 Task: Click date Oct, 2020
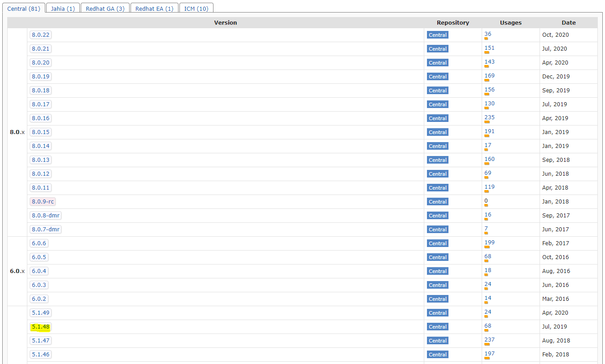(x=556, y=35)
